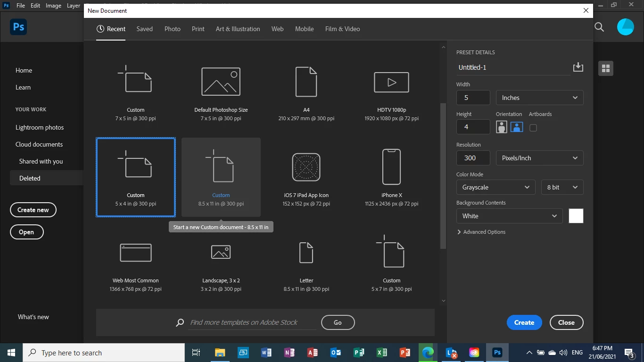Click the Create new button in sidebar

point(33,210)
